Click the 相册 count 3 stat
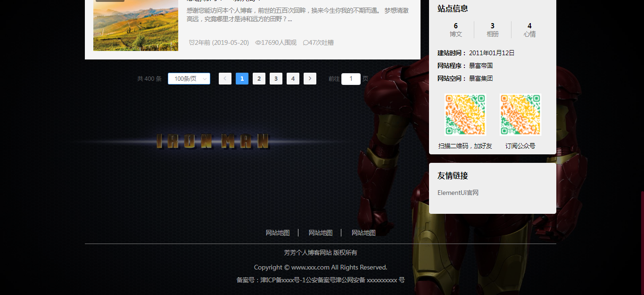644x295 pixels. 493,30
